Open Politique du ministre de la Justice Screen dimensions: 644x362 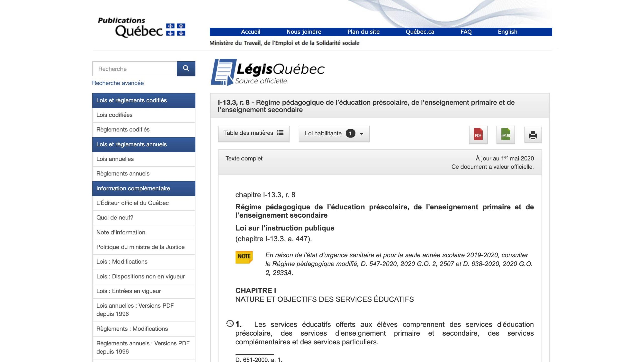coord(144,247)
